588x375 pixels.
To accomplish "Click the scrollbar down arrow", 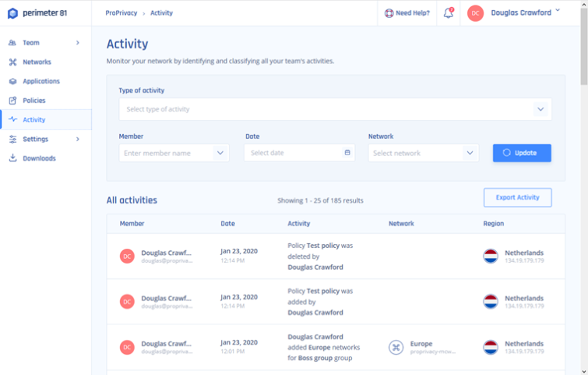I will click(x=584, y=371).
